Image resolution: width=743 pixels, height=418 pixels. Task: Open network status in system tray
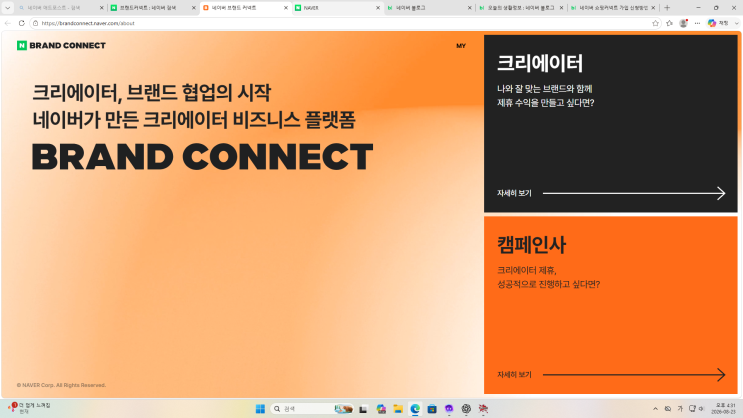click(692, 409)
